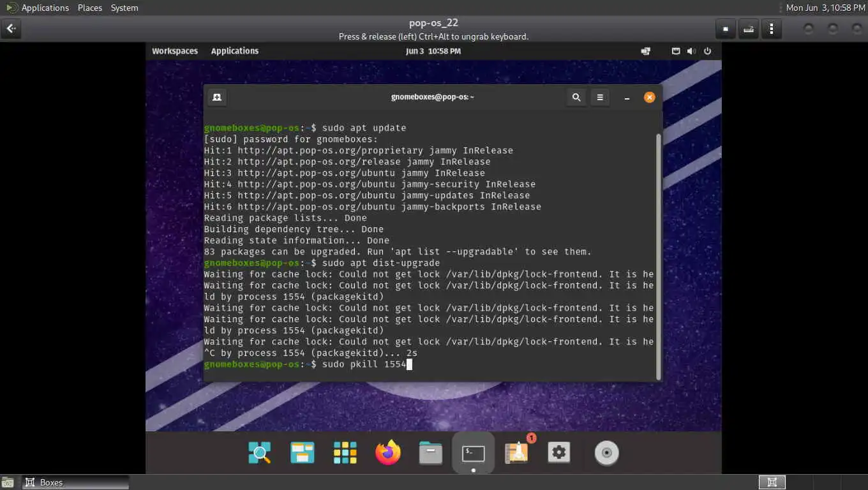
Task: Click 'Hit:6' jammy-backports InRelease line
Action: 372,207
